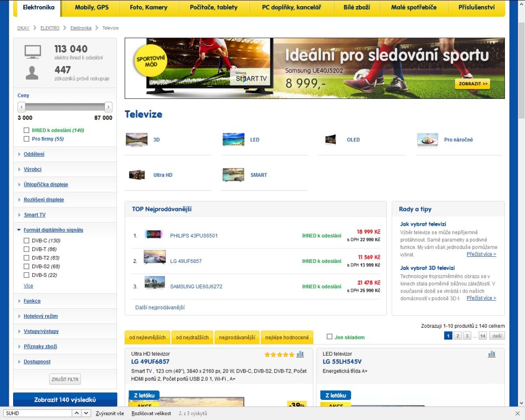Image resolution: width=525 pixels, height=420 pixels.
Task: Sort by nejlépe hodnocené tab
Action: pos(287,337)
